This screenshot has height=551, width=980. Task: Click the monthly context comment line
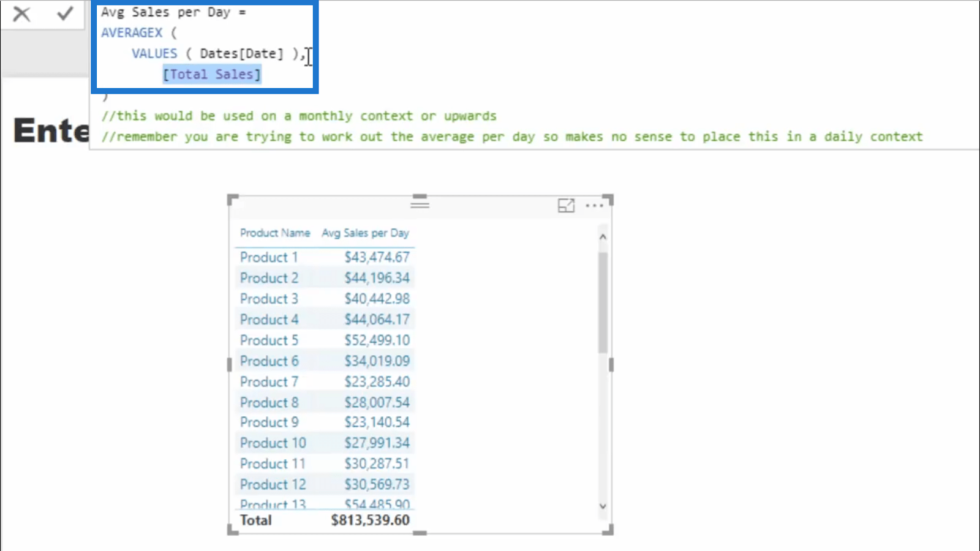[299, 116]
